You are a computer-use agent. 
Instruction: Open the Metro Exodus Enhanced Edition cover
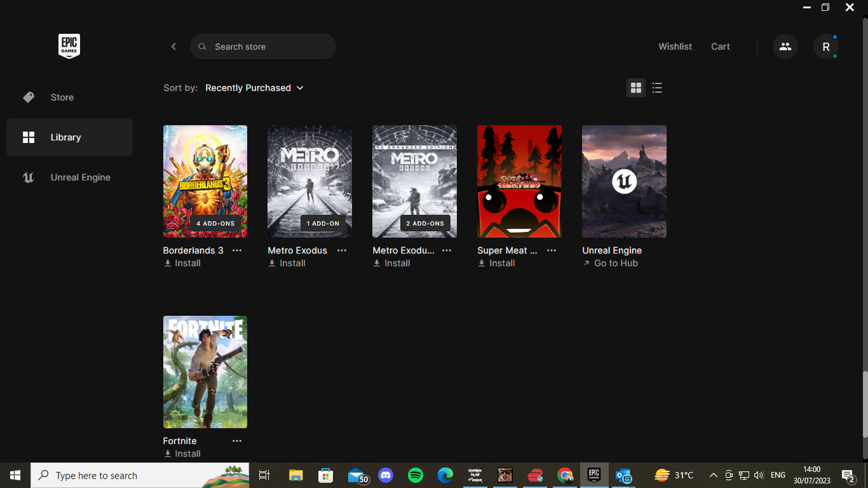pos(414,182)
